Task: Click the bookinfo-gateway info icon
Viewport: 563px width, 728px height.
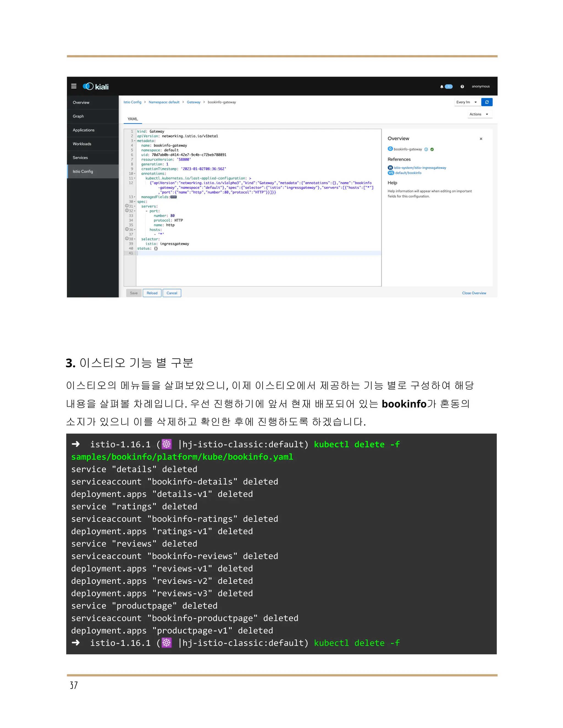Action: point(426,149)
